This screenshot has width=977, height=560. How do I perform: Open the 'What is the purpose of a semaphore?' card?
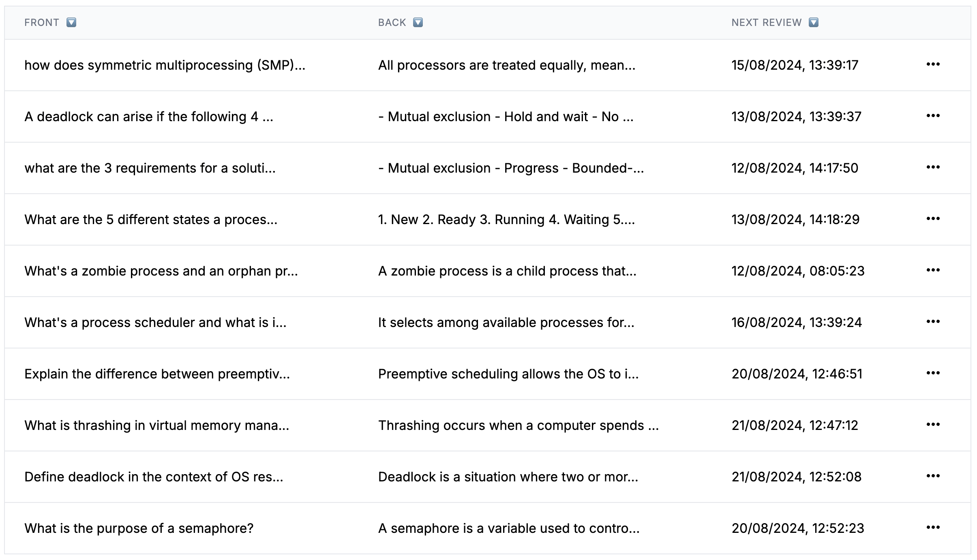pyautogui.click(x=139, y=528)
